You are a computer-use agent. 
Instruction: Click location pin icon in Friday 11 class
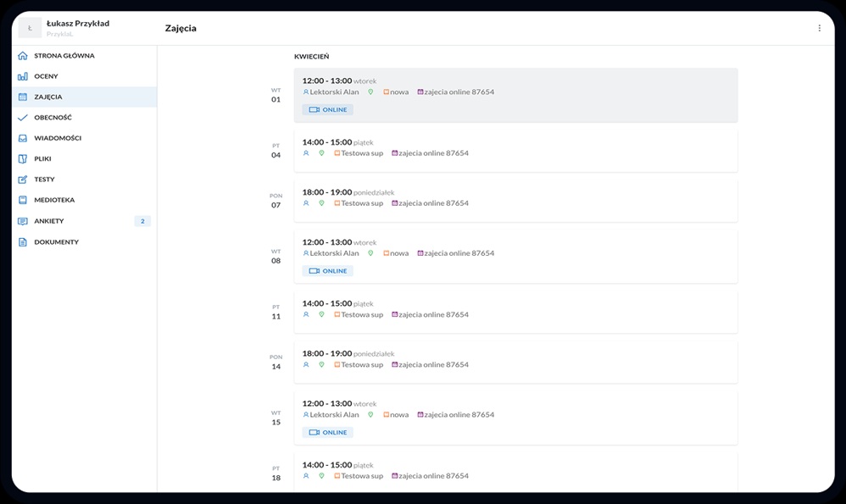[x=321, y=315]
